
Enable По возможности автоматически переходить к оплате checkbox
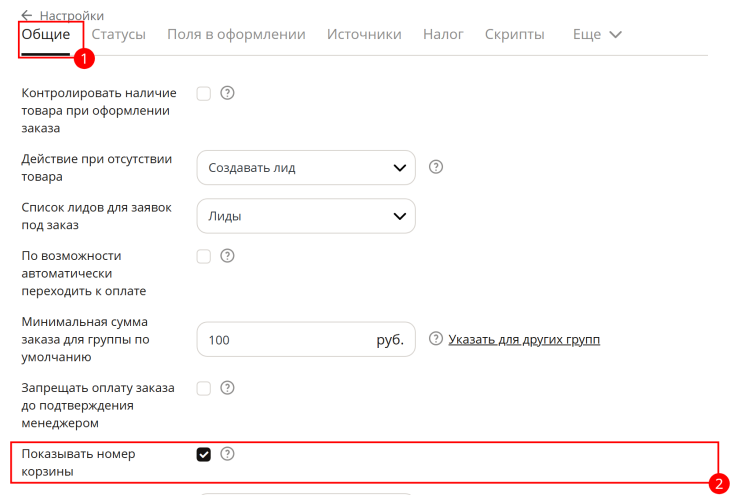point(204,256)
